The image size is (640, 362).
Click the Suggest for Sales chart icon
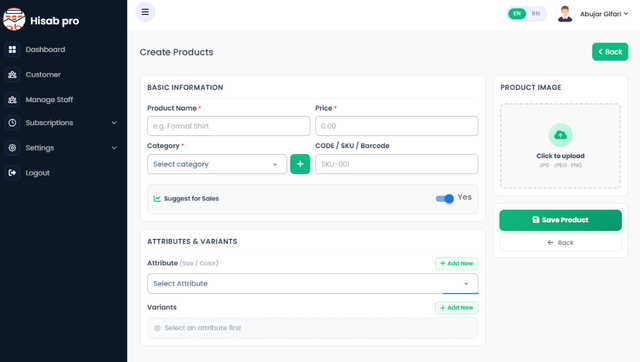pyautogui.click(x=157, y=198)
